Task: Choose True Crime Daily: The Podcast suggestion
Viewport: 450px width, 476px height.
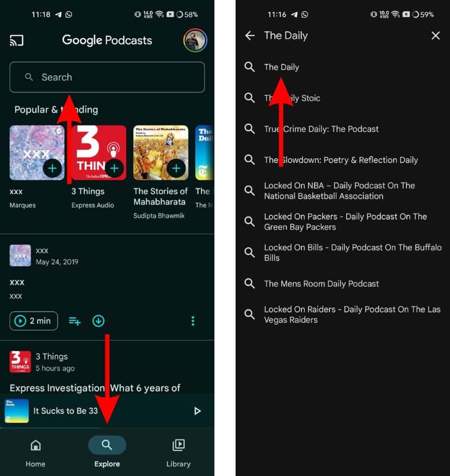Action: [321, 129]
